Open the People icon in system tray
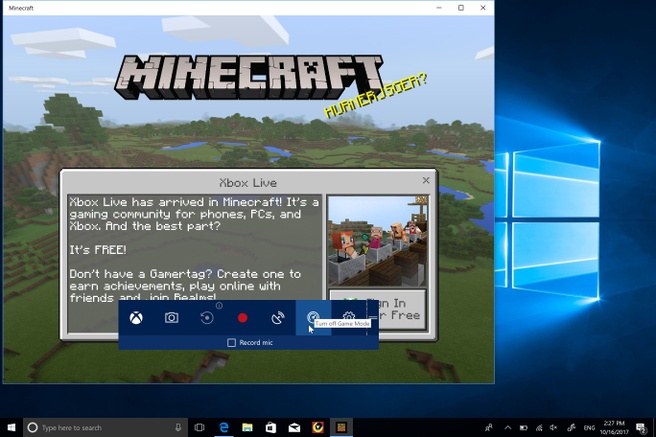The height and width of the screenshot is (437, 656). point(488,427)
